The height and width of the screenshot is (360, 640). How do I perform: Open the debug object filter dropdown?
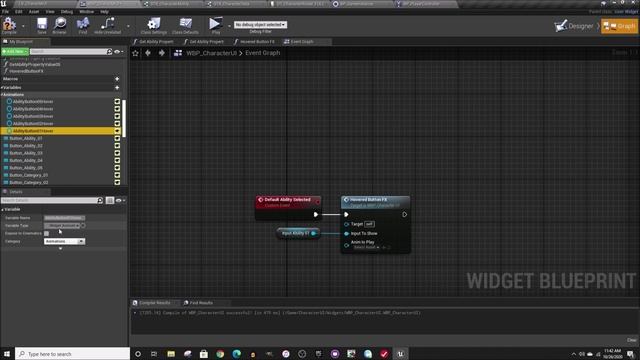click(260, 25)
